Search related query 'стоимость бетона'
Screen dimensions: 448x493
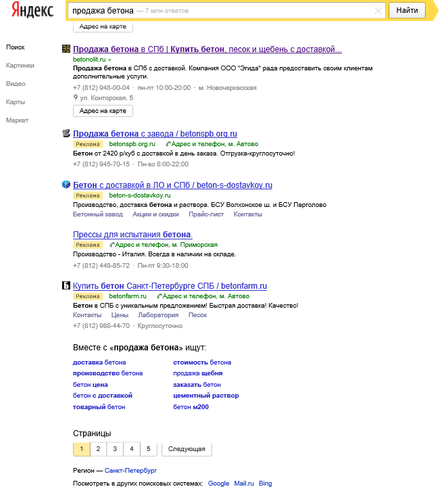click(x=202, y=362)
